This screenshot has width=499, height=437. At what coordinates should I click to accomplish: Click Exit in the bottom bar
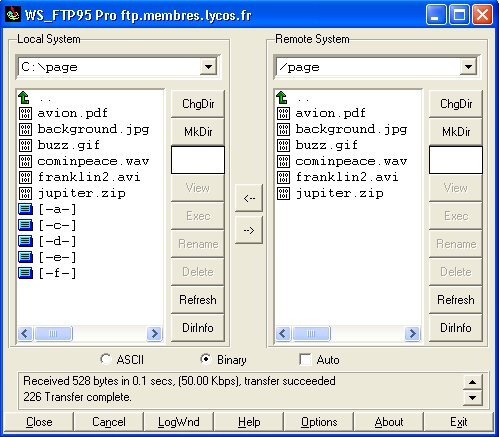[x=459, y=422]
